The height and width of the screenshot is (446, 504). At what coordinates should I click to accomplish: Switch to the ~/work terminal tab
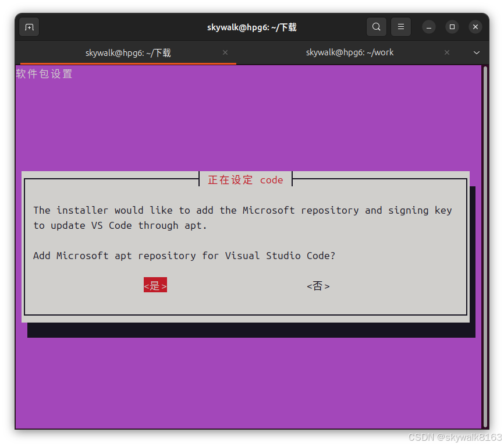point(350,53)
